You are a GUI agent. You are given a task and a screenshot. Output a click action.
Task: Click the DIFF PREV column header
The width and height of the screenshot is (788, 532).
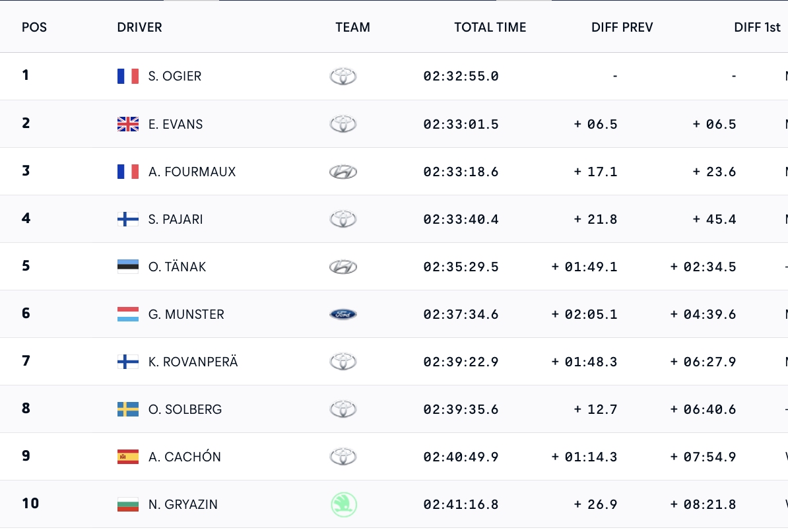tap(622, 27)
